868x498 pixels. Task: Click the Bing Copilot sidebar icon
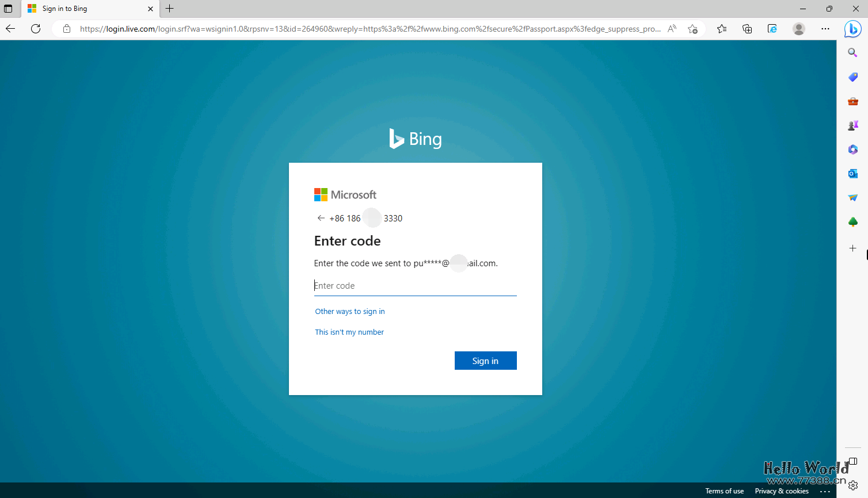tap(852, 29)
